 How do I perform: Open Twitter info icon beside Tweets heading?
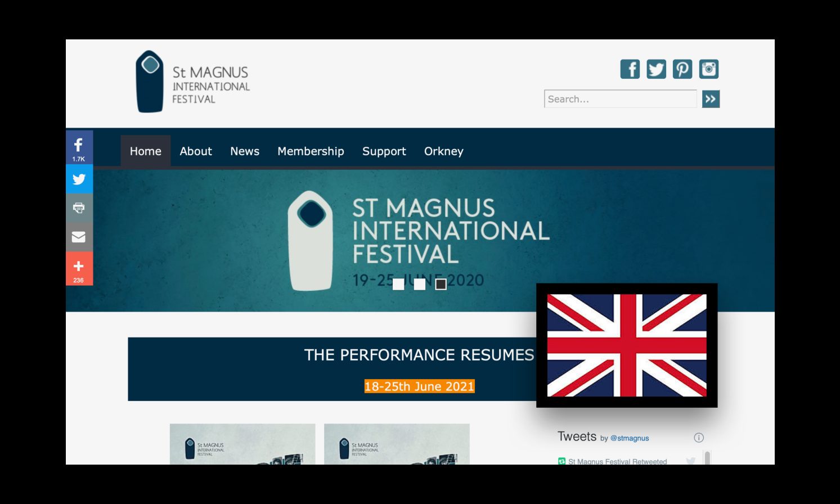tap(699, 438)
